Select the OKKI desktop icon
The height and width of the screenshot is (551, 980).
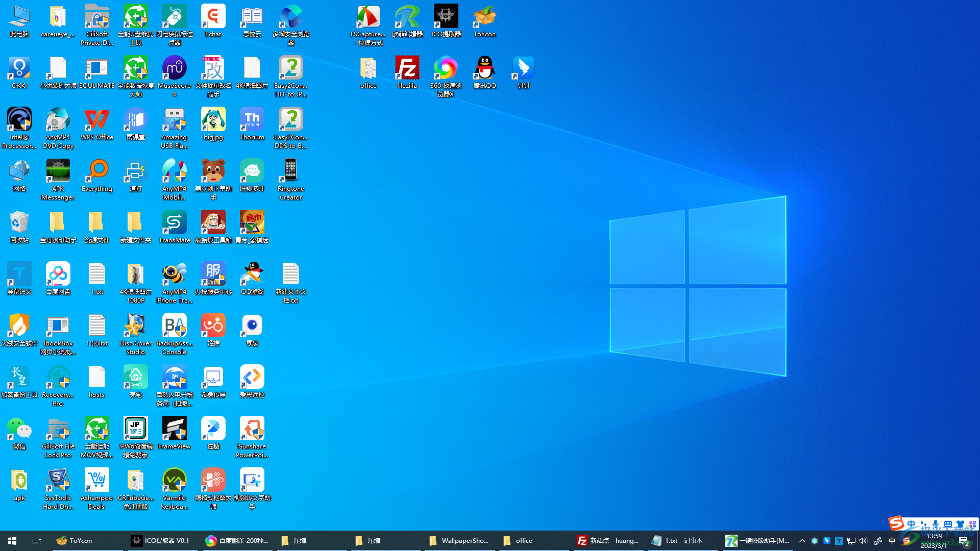(x=19, y=72)
